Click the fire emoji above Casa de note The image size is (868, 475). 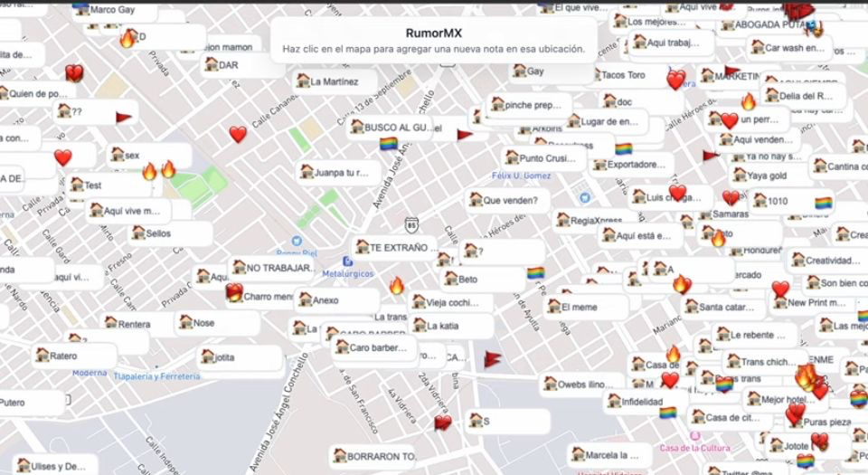pos(673,353)
